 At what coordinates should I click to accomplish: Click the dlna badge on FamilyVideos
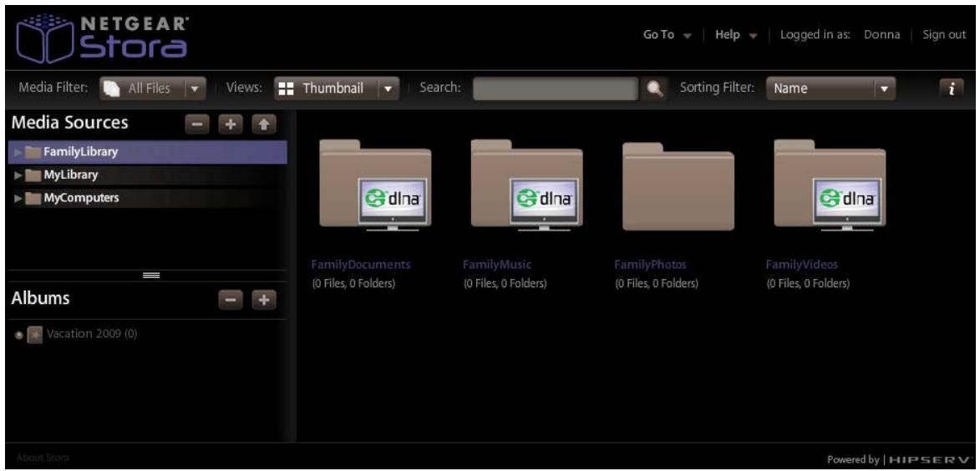(847, 204)
